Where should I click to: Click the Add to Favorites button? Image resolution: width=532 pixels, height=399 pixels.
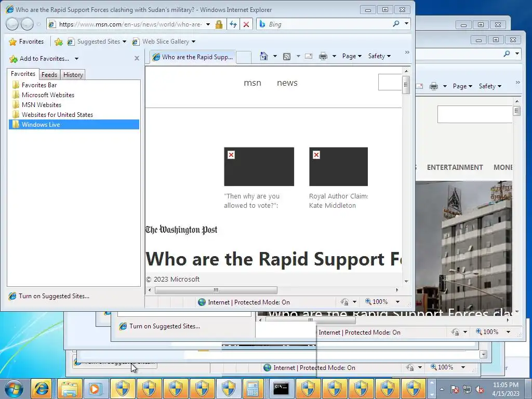pyautogui.click(x=39, y=59)
